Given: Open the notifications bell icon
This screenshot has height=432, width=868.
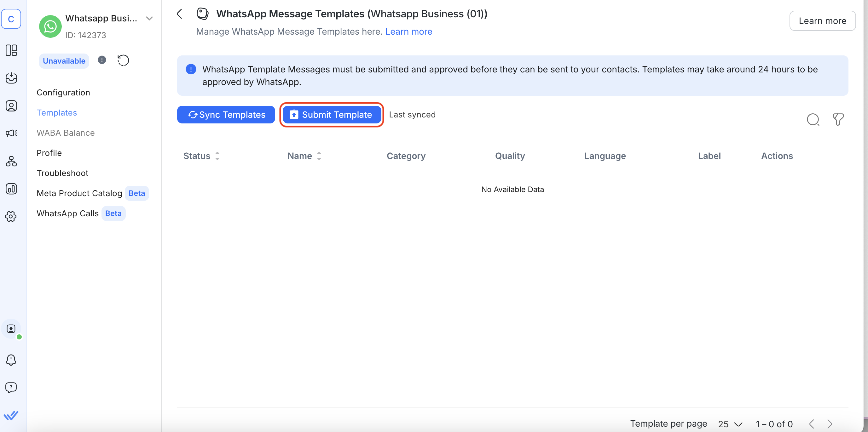Looking at the screenshot, I should click(11, 360).
